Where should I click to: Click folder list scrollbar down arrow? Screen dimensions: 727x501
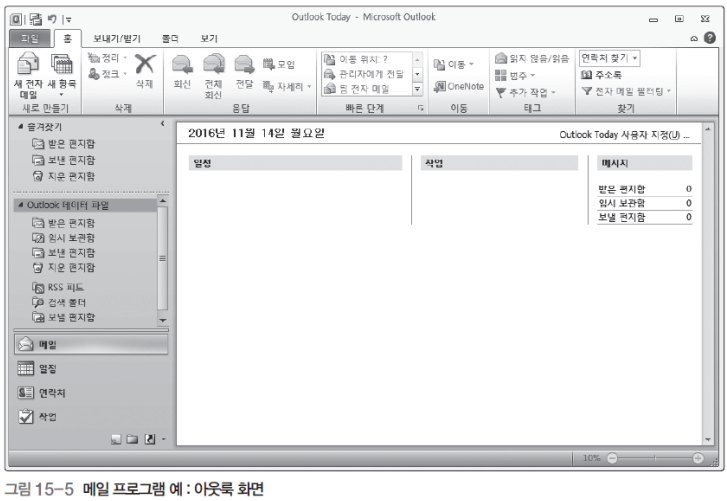point(163,320)
